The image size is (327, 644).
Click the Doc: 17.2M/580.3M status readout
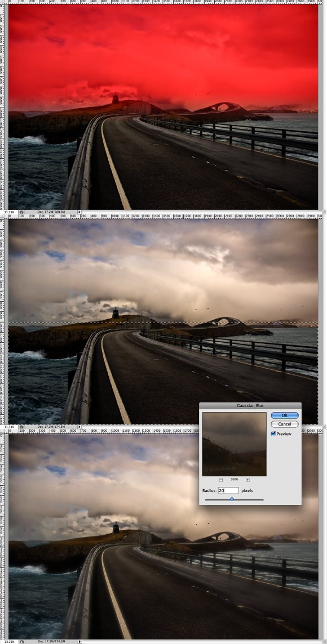(51, 213)
